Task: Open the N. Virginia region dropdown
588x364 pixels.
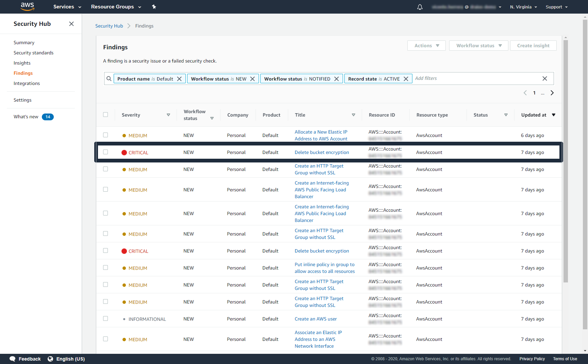Action: click(x=523, y=7)
